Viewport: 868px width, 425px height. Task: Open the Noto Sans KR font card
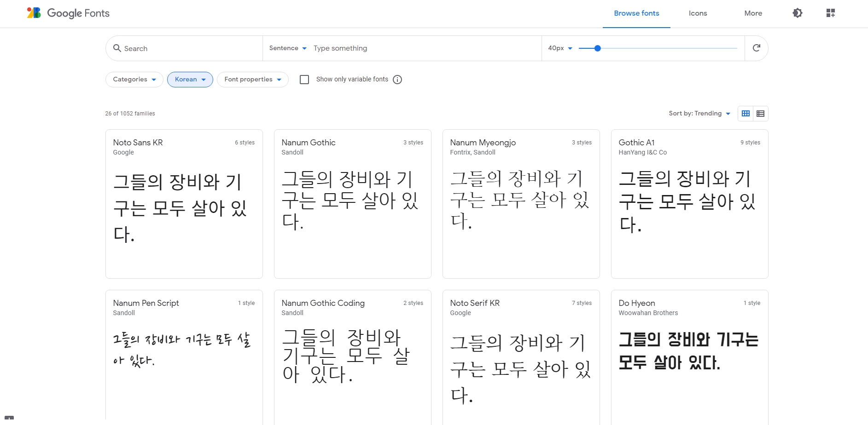(x=184, y=204)
